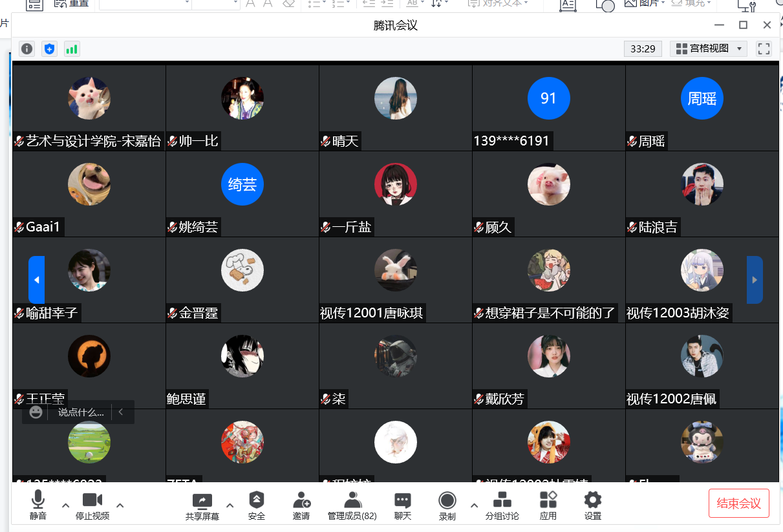Expand share options arrow beside 共享屏幕
This screenshot has height=532, width=783.
click(x=230, y=505)
